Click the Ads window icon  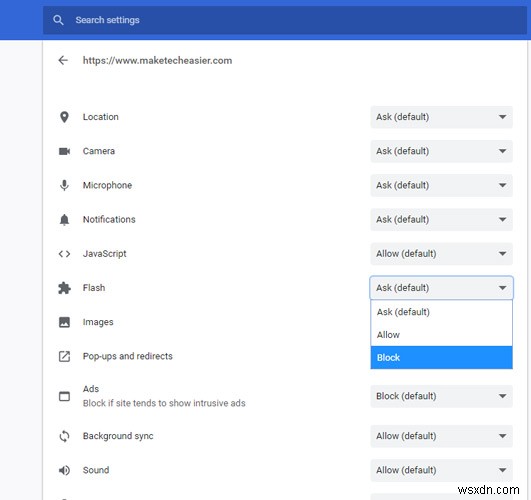tap(64, 396)
